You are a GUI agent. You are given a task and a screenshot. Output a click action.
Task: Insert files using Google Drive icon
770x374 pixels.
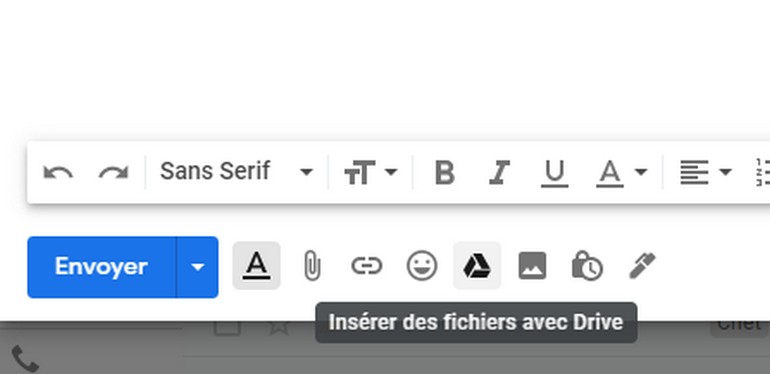[477, 266]
